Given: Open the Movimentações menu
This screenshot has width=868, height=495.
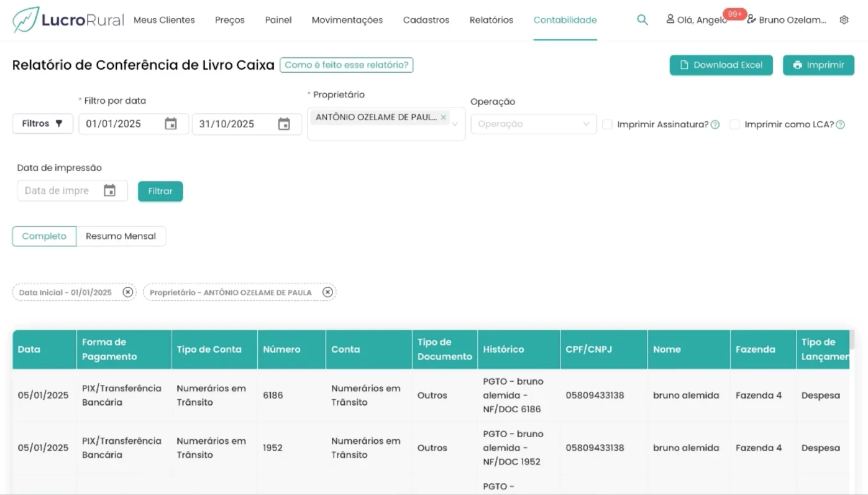Looking at the screenshot, I should (x=347, y=19).
